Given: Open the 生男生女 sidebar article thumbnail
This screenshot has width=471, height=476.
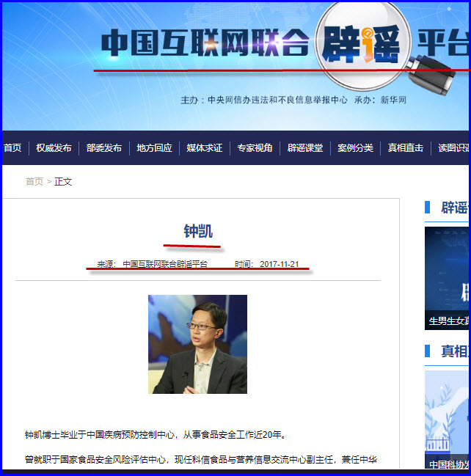Looking at the screenshot, I should coord(448,279).
